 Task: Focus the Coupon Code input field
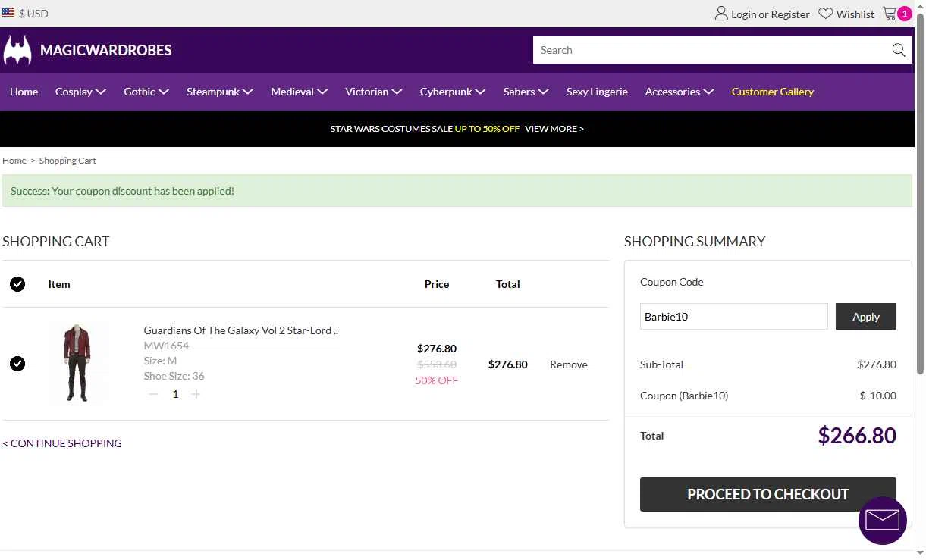[733, 317]
